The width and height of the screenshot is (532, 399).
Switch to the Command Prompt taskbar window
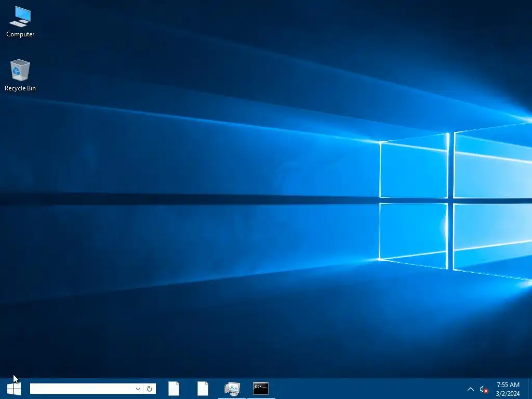click(261, 389)
